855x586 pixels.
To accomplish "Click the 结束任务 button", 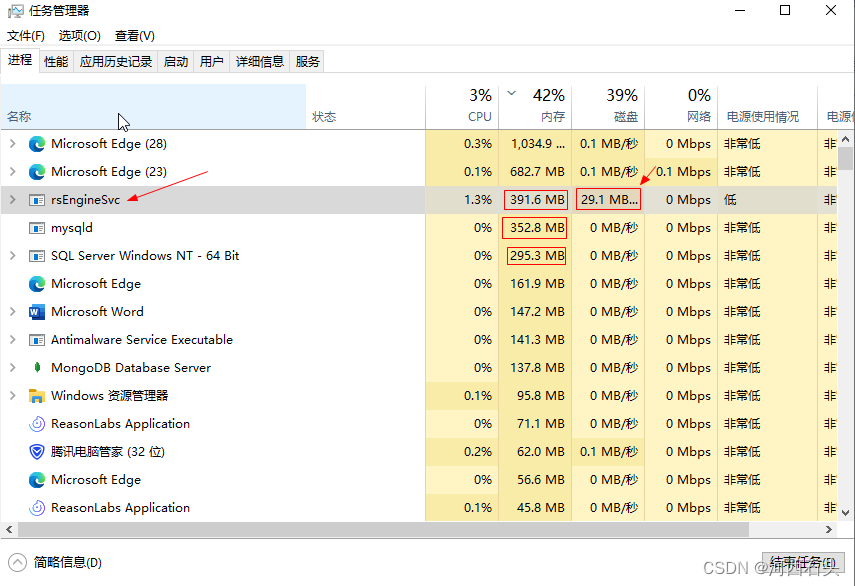I will 803,563.
